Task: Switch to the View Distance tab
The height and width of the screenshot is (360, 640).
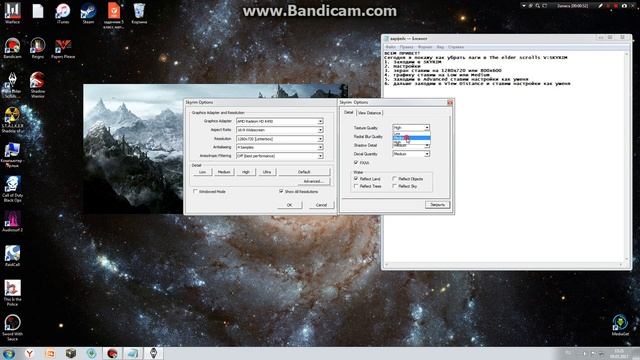Action: click(369, 113)
